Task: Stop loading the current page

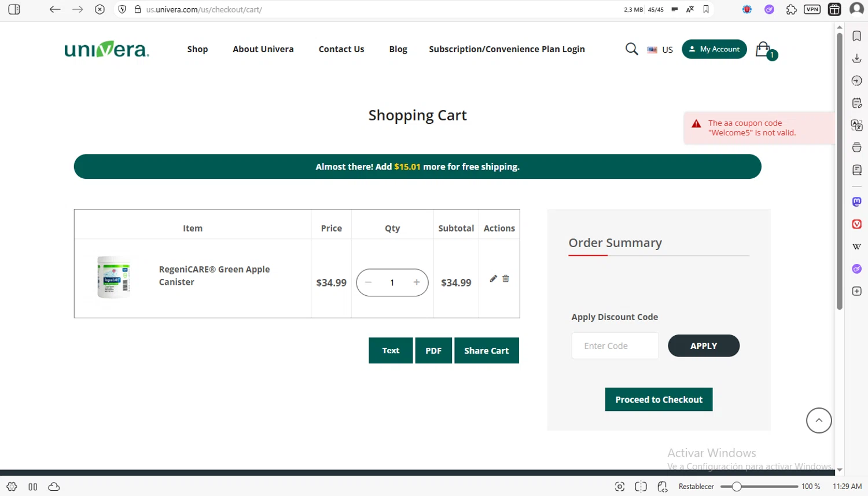Action: point(100,9)
